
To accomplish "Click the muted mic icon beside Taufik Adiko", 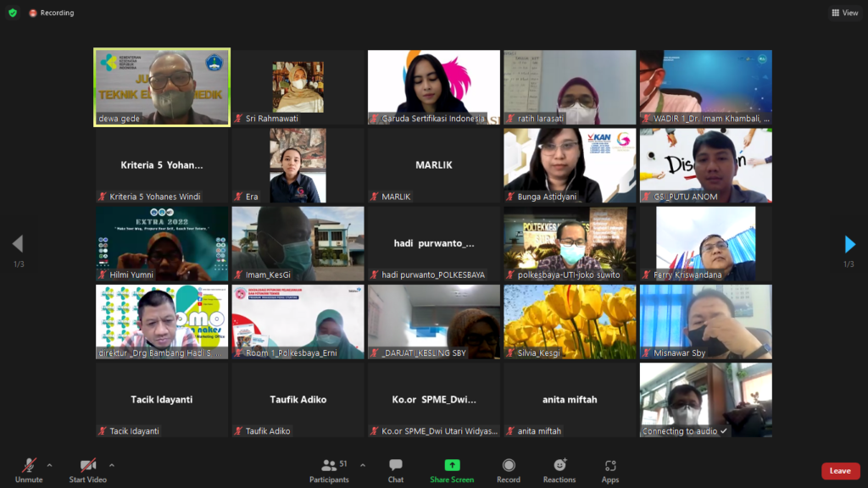I will [x=238, y=431].
